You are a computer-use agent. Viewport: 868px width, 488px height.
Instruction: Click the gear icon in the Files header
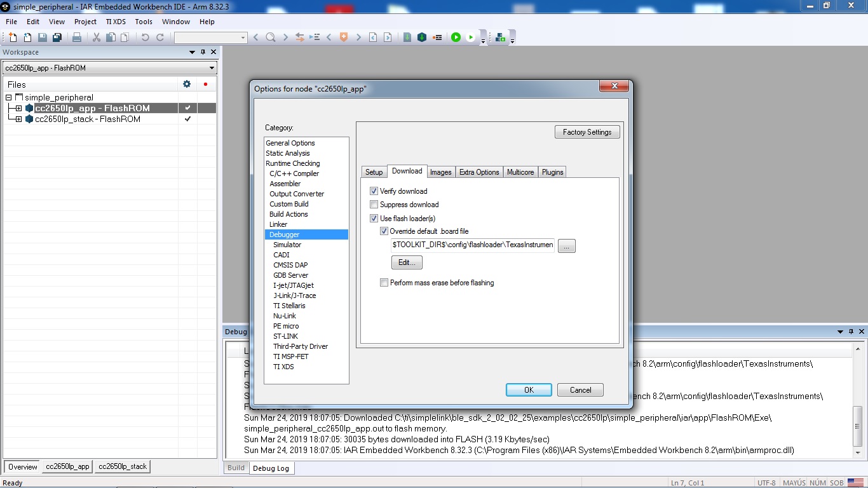pos(187,84)
